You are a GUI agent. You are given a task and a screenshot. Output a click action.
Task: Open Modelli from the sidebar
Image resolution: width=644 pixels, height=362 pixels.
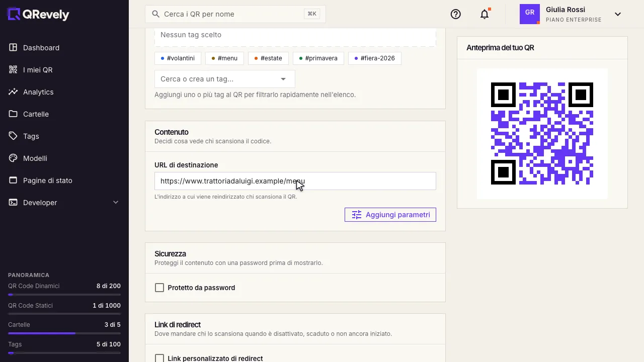click(64, 158)
